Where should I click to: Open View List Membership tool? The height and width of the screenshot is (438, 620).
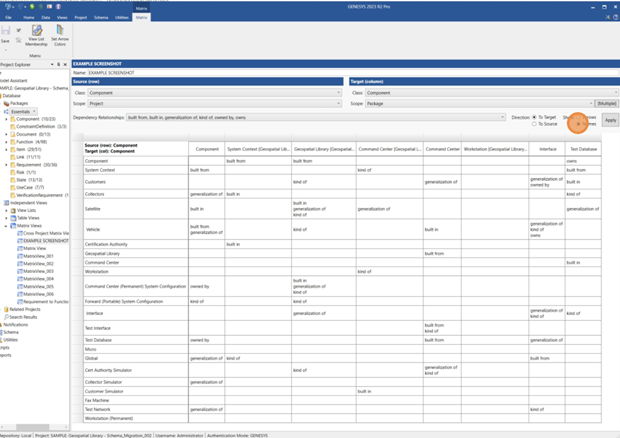(35, 35)
